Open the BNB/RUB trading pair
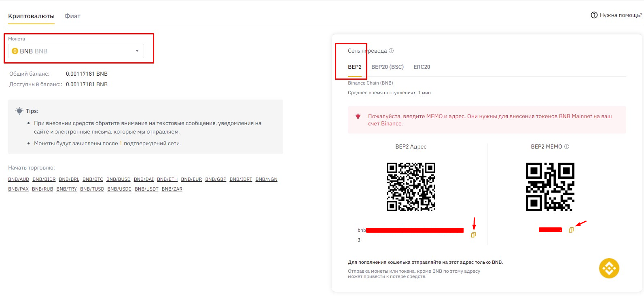 click(x=42, y=189)
